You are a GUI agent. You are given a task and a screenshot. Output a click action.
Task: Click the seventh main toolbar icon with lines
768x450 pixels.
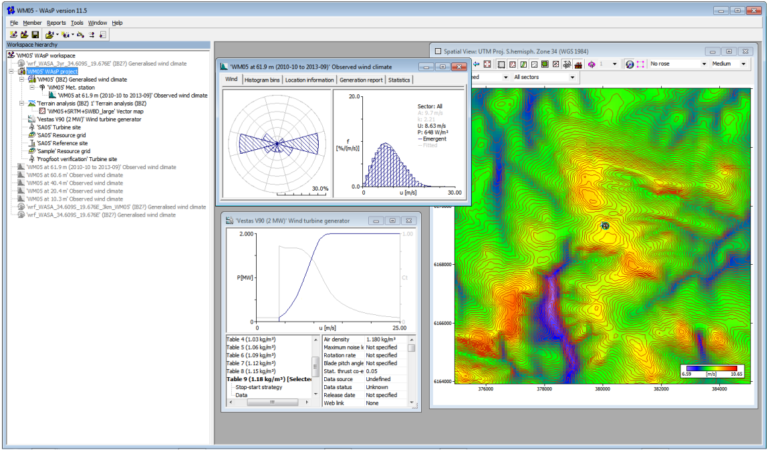point(92,35)
